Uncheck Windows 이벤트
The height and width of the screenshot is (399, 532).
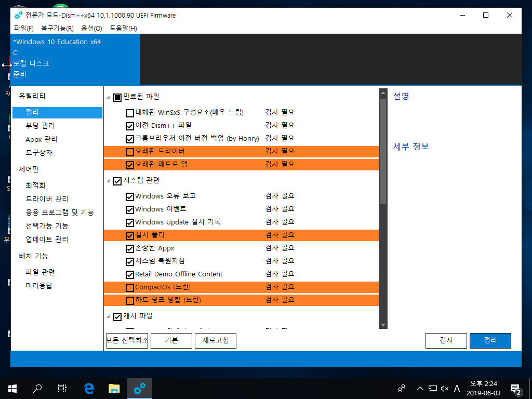(x=129, y=210)
